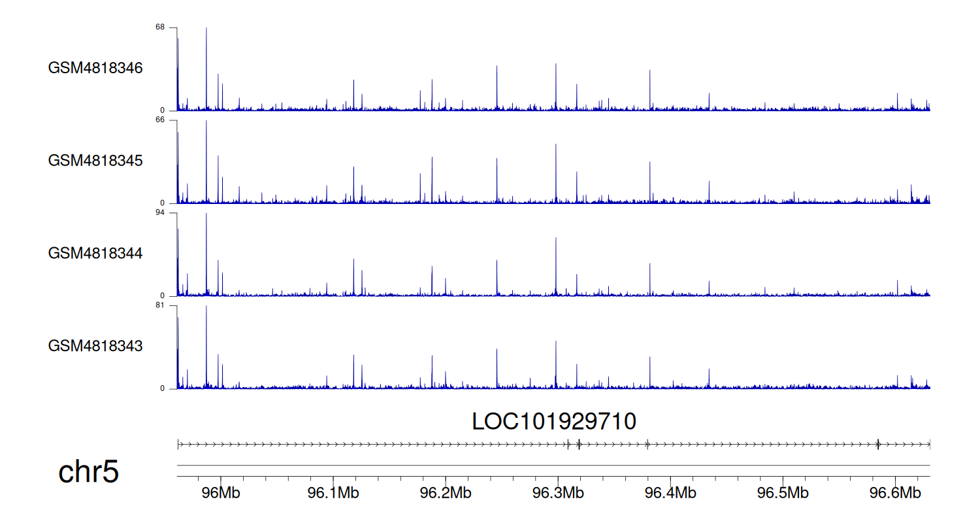980x510 pixels.
Task: Click the 96.3Mb axis label
Action: coord(558,491)
